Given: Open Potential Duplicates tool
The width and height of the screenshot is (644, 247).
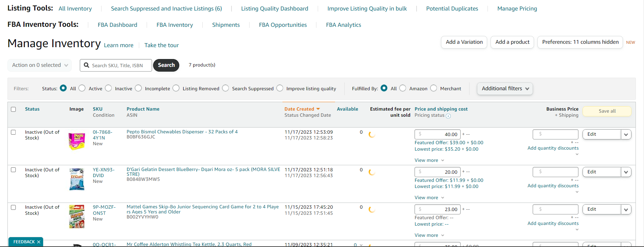Looking at the screenshot, I should tap(452, 8).
